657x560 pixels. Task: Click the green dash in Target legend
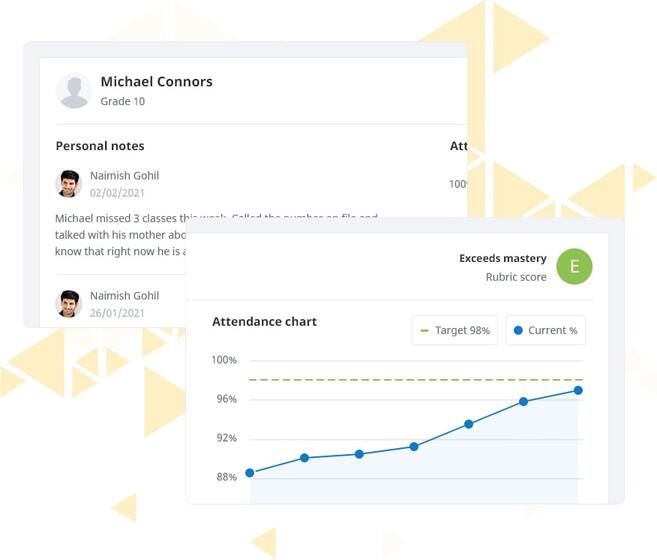pyautogui.click(x=424, y=331)
